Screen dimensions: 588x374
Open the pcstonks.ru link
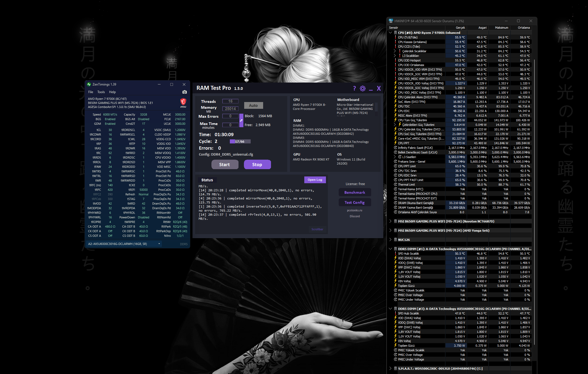pyautogui.click(x=355, y=210)
